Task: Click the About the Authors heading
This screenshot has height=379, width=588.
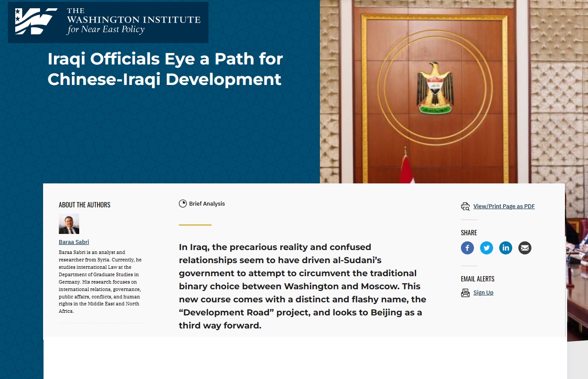Action: (84, 205)
